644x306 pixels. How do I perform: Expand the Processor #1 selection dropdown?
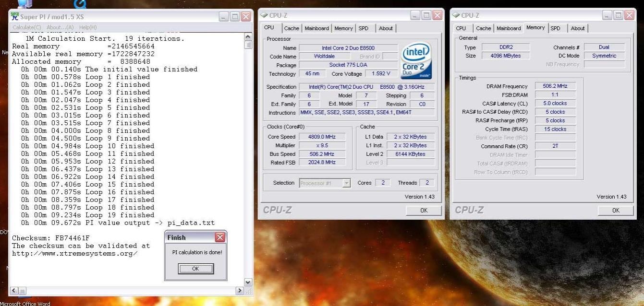[x=346, y=183]
